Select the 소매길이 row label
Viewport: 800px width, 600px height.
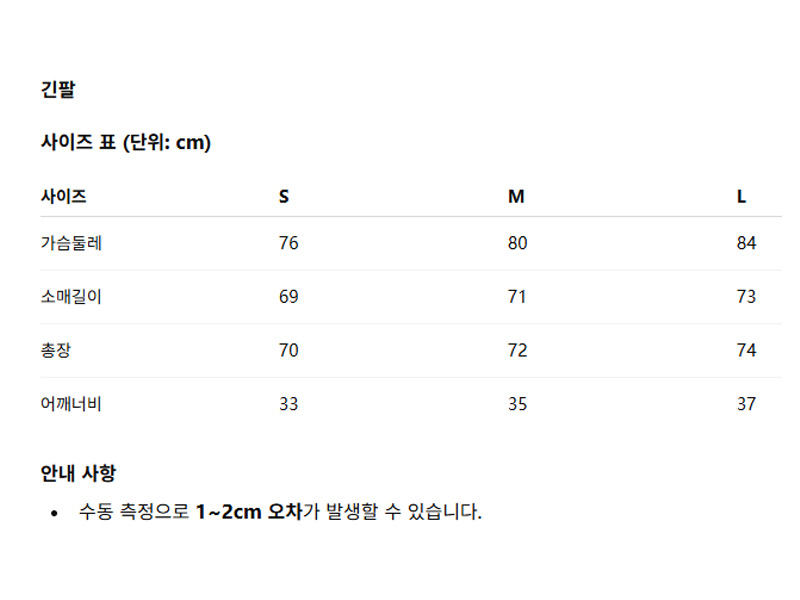(x=71, y=297)
